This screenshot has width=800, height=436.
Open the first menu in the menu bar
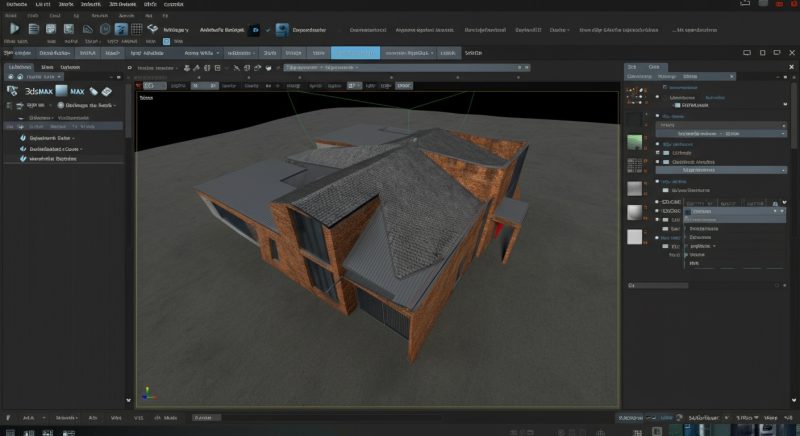point(17,4)
